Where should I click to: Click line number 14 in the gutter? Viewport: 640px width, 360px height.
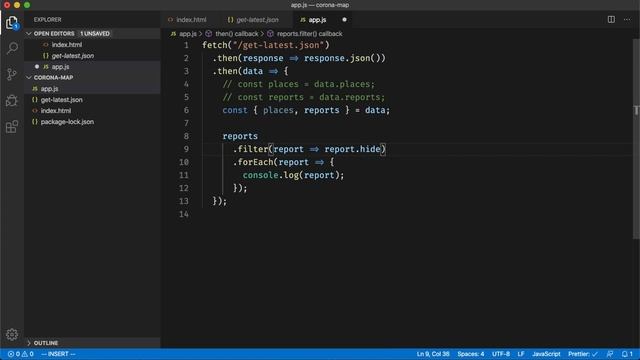pos(184,214)
